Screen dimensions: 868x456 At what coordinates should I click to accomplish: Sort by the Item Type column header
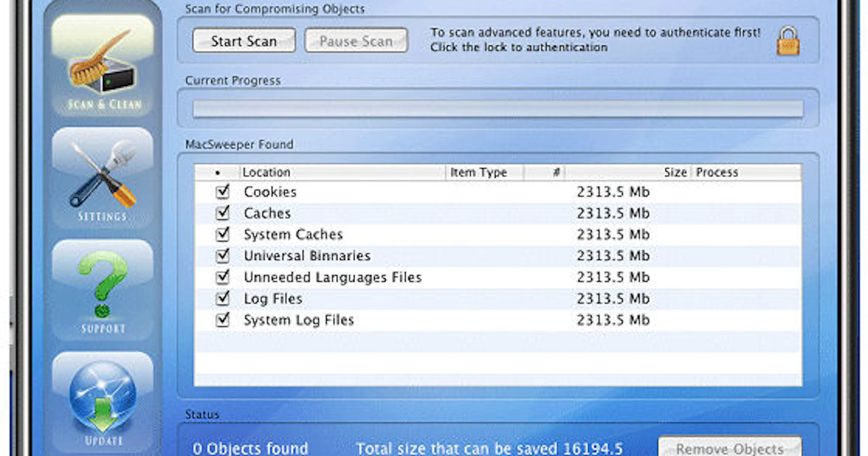pos(484,172)
